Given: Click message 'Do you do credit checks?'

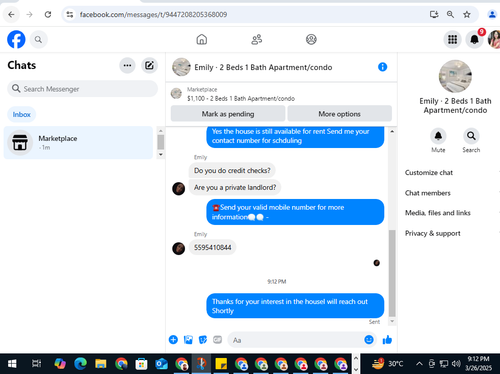Looking at the screenshot, I should click(x=232, y=170).
